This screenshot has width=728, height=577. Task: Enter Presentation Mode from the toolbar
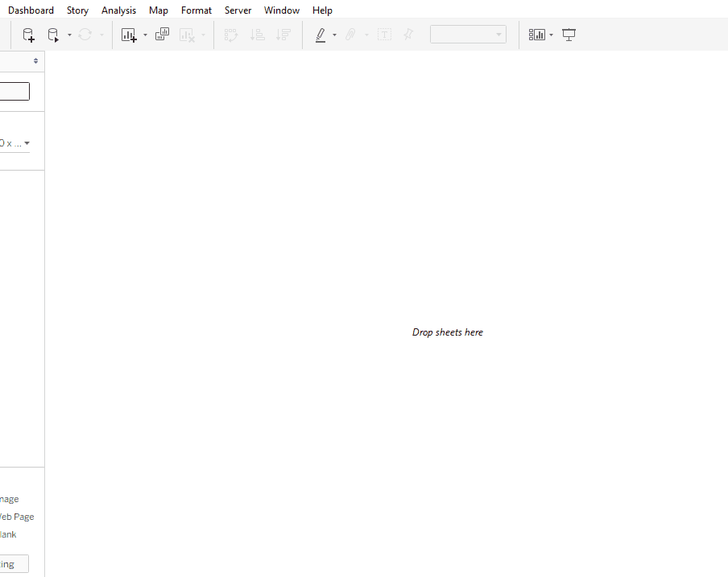click(x=569, y=35)
